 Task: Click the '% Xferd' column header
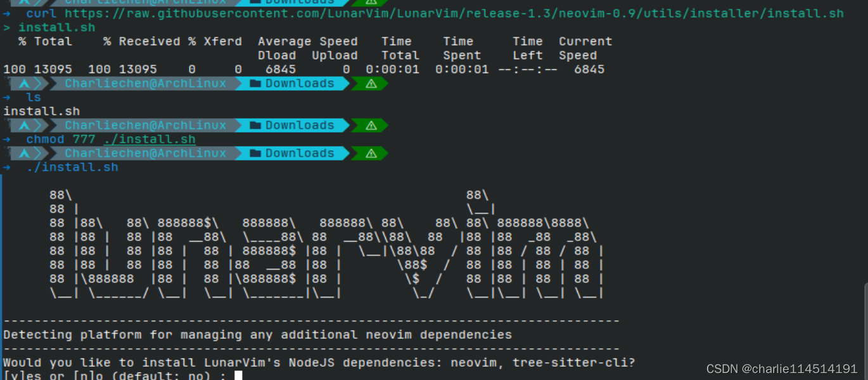pyautogui.click(x=215, y=41)
